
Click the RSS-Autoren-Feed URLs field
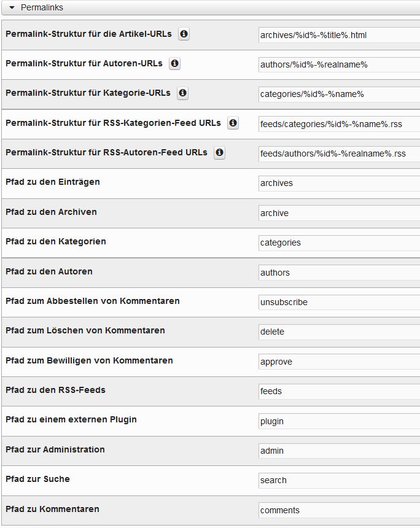(339, 153)
